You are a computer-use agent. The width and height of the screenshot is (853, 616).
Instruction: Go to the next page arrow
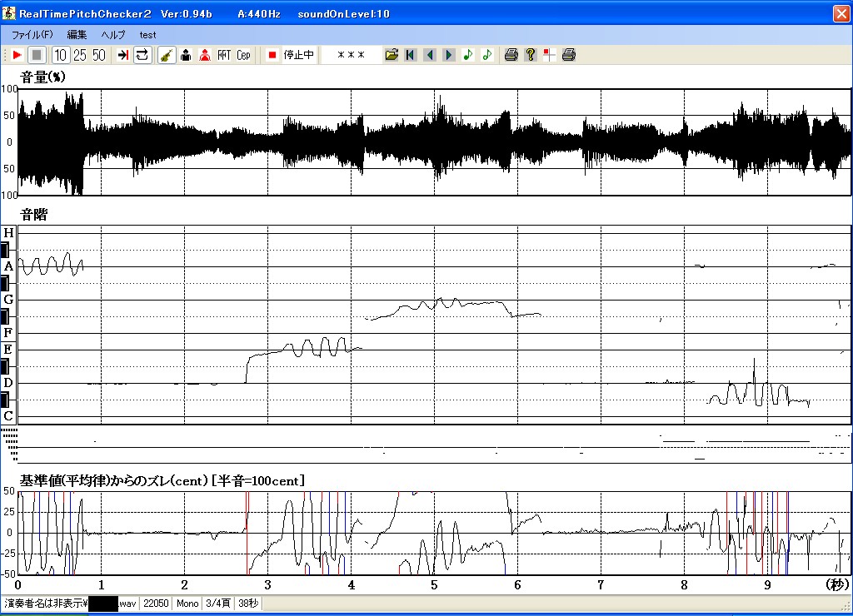click(x=449, y=55)
